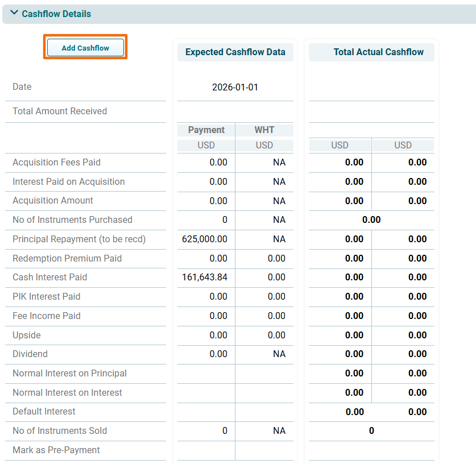Click the WHT column header
The height and width of the screenshot is (464, 476).
click(x=264, y=130)
